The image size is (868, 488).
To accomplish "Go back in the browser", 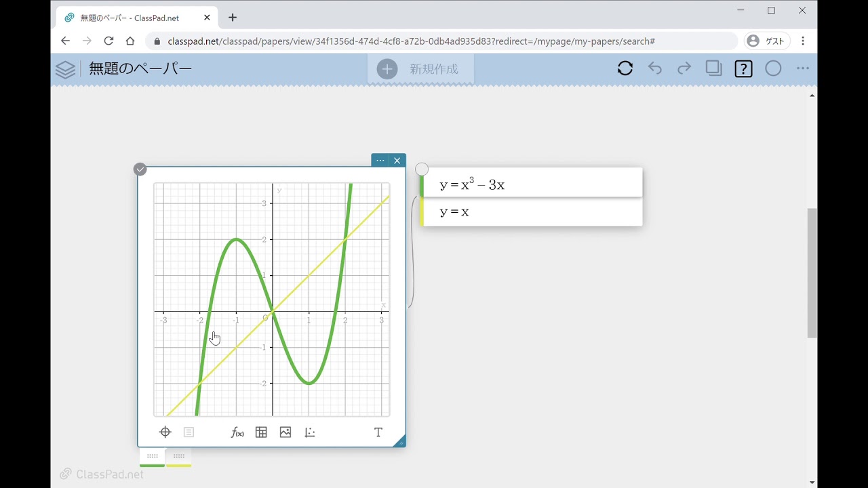I will 65,41.
